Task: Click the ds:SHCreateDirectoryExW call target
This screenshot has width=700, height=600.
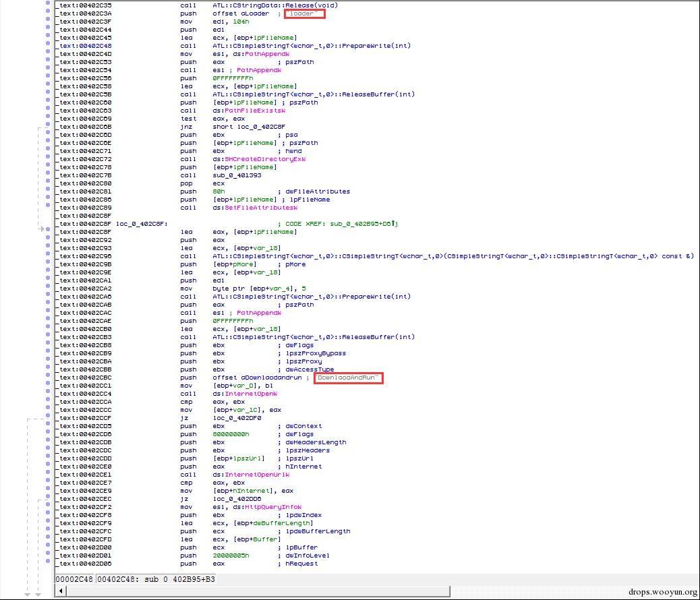Action: tap(259, 159)
